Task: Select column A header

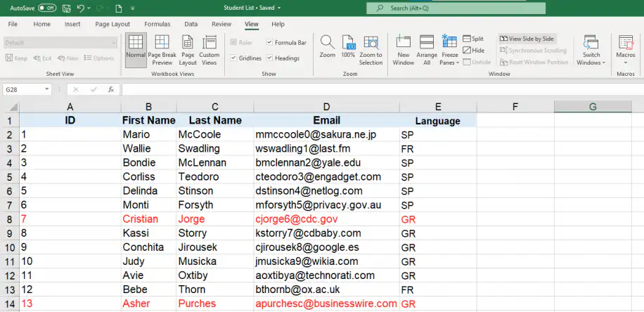Action: [x=70, y=107]
